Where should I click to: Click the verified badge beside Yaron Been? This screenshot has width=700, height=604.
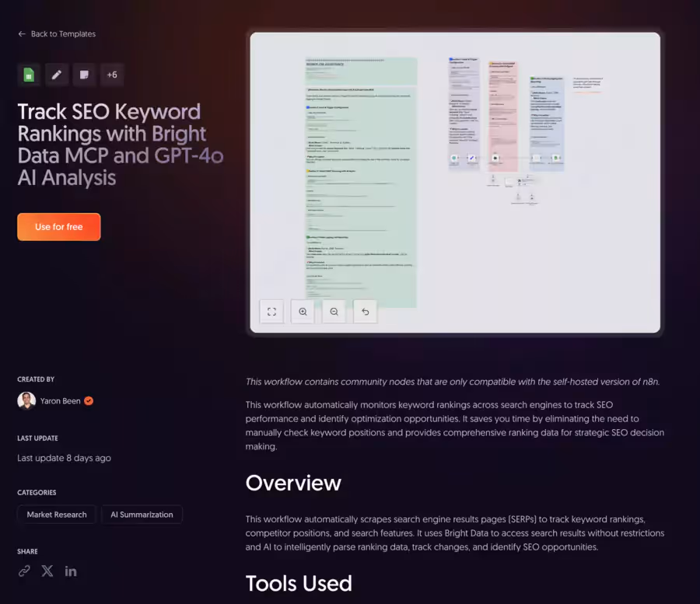(89, 400)
